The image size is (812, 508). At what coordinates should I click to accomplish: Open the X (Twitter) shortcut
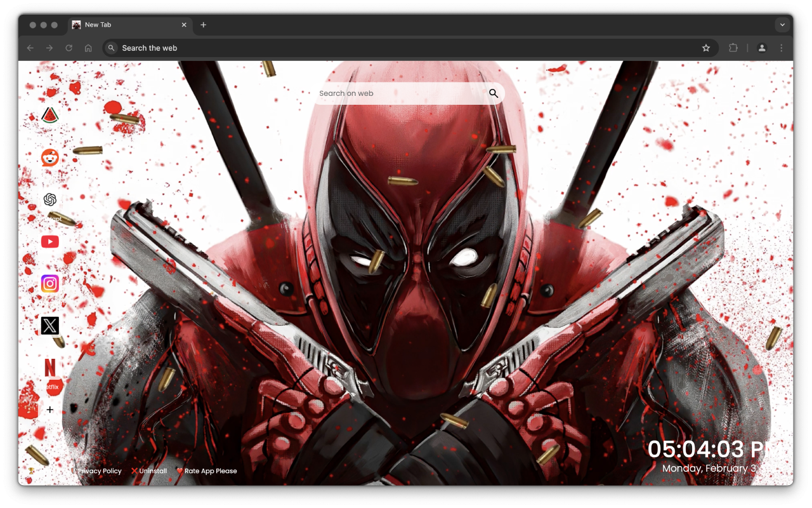tap(50, 326)
